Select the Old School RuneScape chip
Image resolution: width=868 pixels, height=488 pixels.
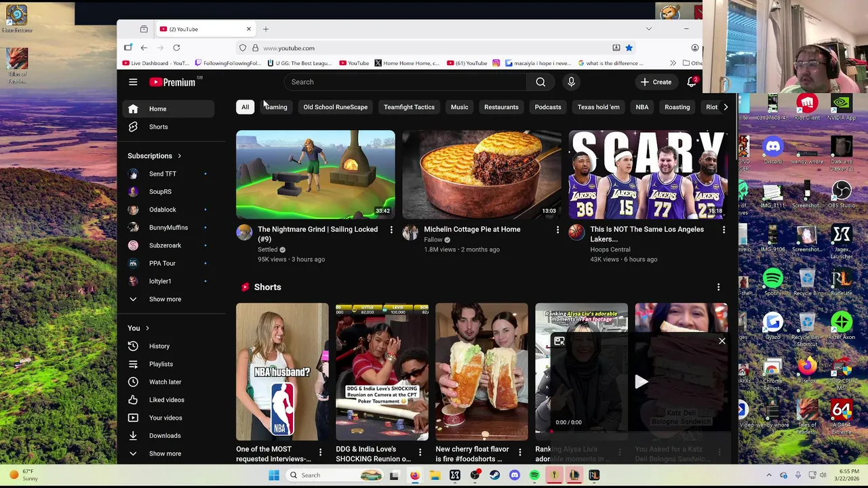[335, 107]
